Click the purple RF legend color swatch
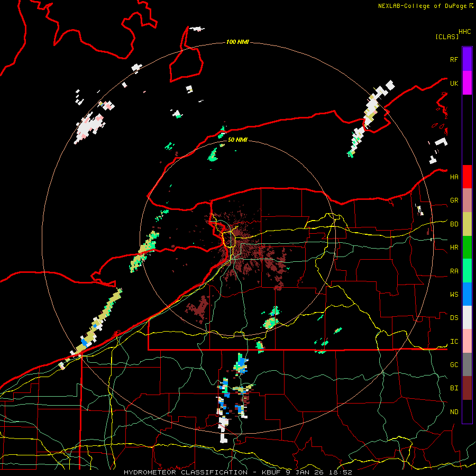This screenshot has width=476, height=476. [x=467, y=59]
